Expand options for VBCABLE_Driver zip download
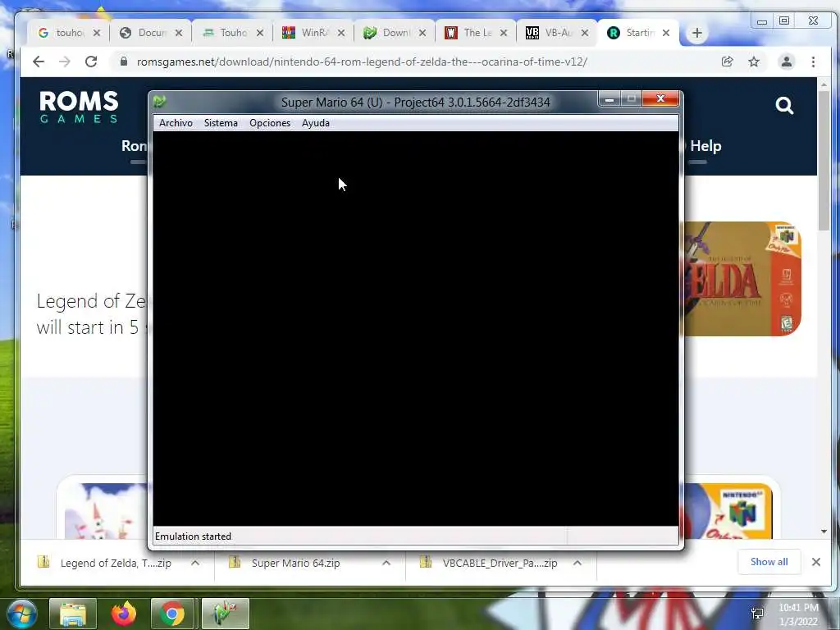Viewport: 840px width, 630px height. 577,563
